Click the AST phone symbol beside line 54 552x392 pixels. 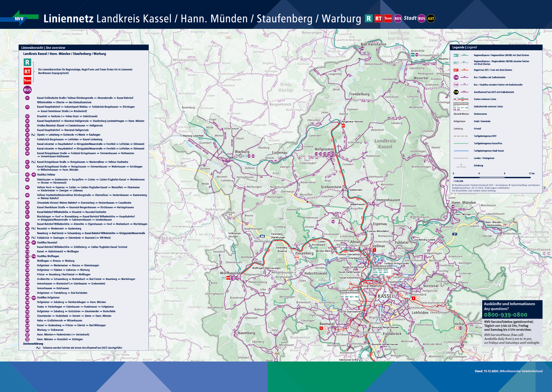[33, 228]
